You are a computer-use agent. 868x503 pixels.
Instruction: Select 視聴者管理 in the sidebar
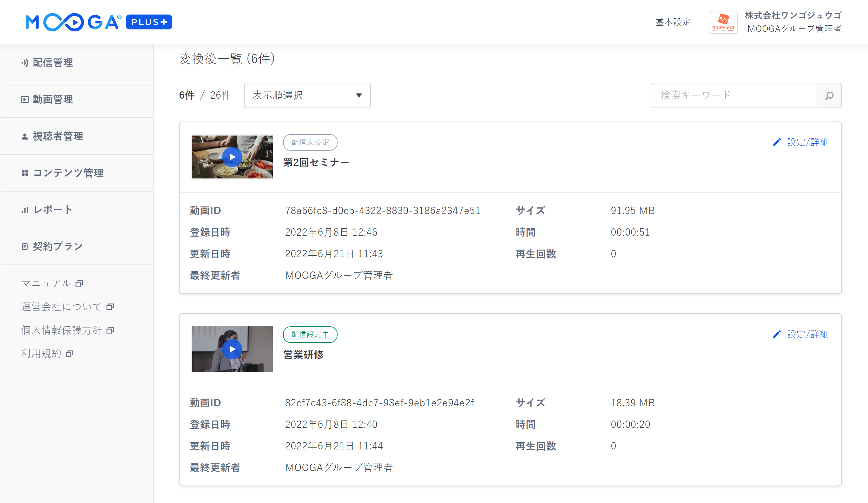click(x=57, y=136)
